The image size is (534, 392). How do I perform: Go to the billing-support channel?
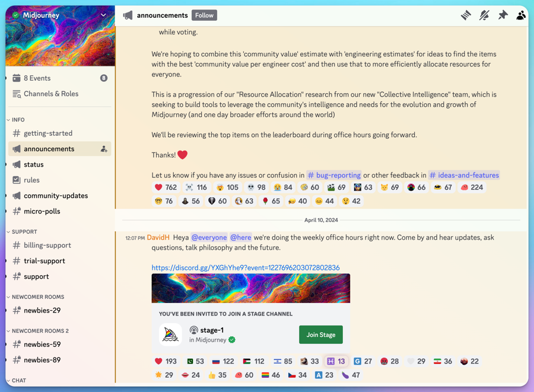pos(47,246)
